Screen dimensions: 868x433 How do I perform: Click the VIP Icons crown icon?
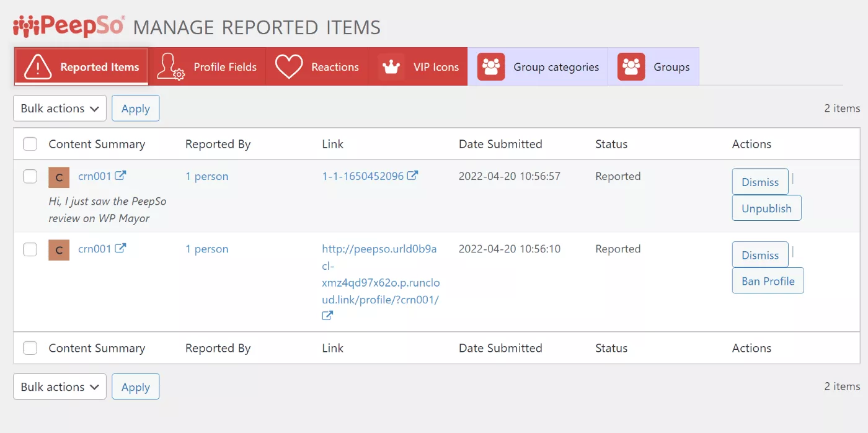click(391, 67)
